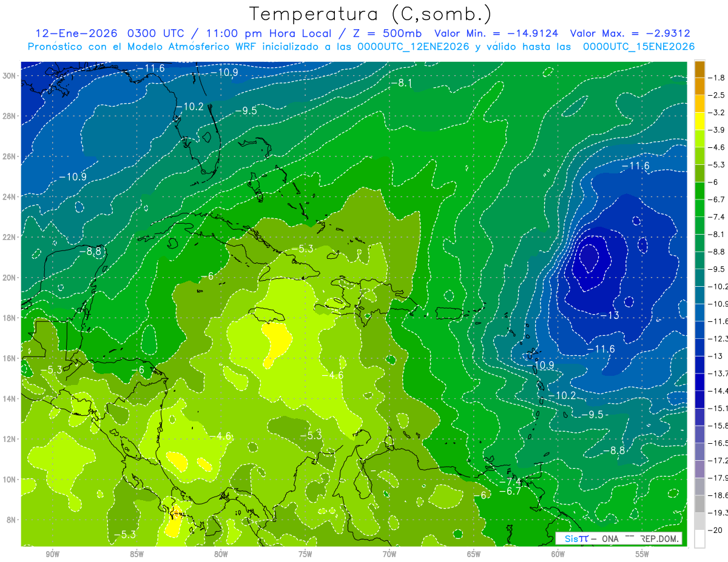Image resolution: width=728 pixels, height=562 pixels.
Task: Click the '60W' longitude axis label
Action: pos(558,554)
